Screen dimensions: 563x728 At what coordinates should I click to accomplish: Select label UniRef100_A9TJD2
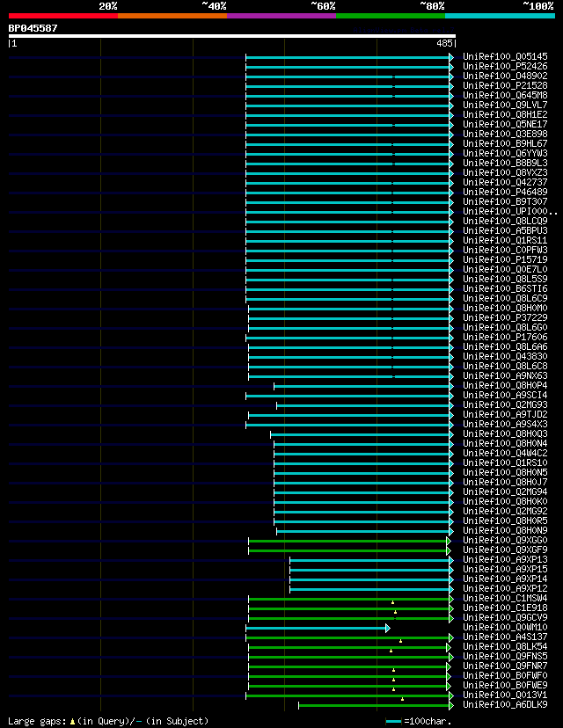tap(505, 415)
